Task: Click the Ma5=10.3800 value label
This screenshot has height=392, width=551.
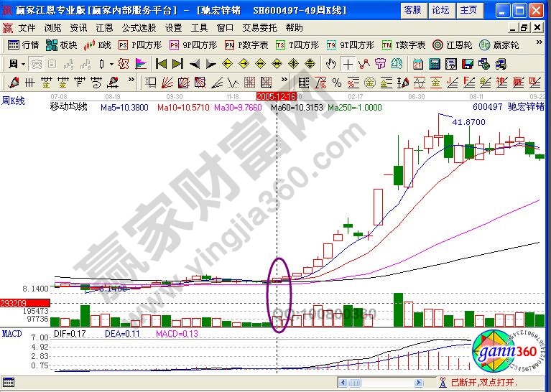Action: tap(124, 108)
